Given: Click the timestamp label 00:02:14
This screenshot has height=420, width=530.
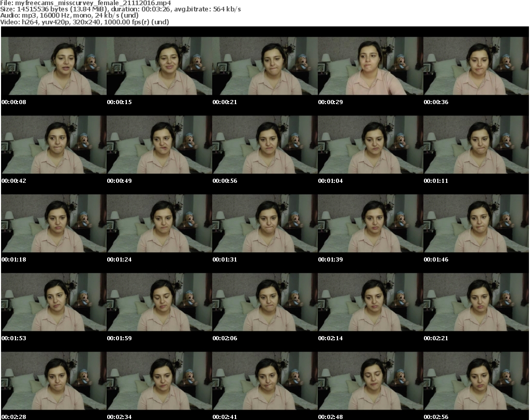Looking at the screenshot, I should pyautogui.click(x=331, y=338).
